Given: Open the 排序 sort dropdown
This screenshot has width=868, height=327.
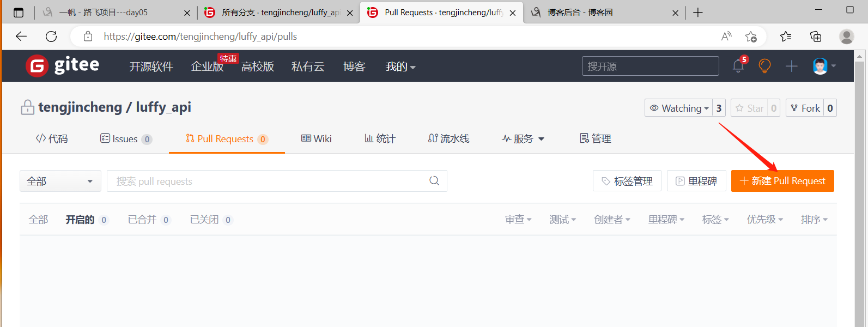Looking at the screenshot, I should click(814, 220).
